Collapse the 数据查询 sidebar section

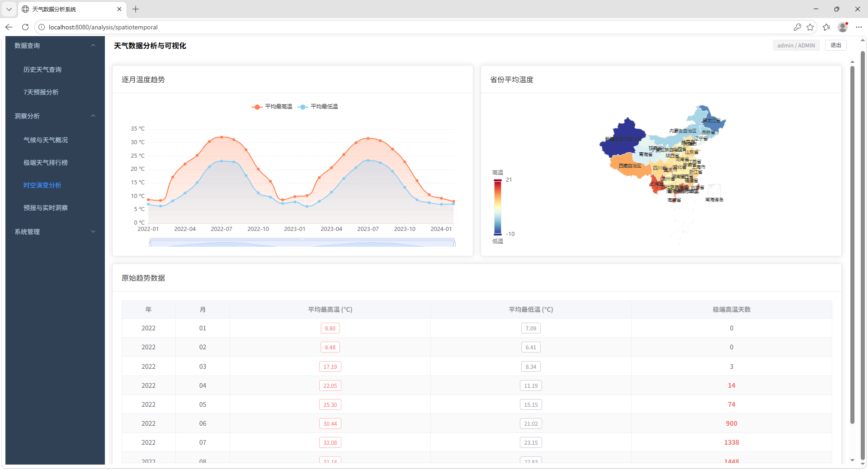[55, 46]
